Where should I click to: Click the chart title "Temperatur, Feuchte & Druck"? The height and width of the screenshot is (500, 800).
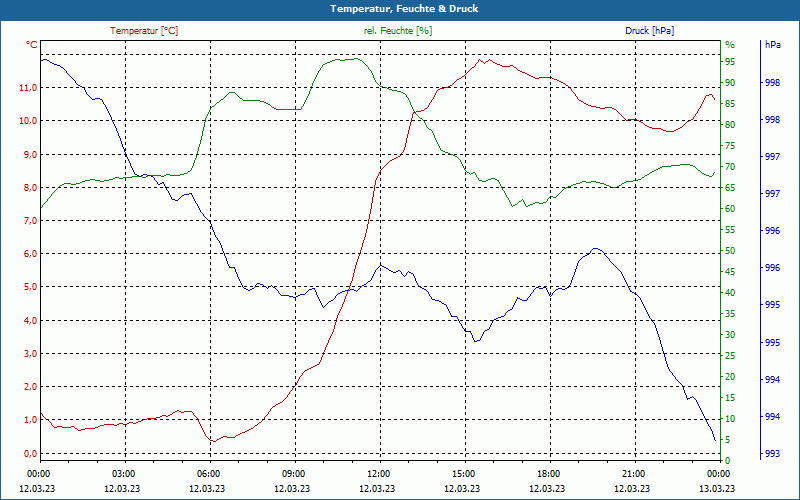point(404,9)
